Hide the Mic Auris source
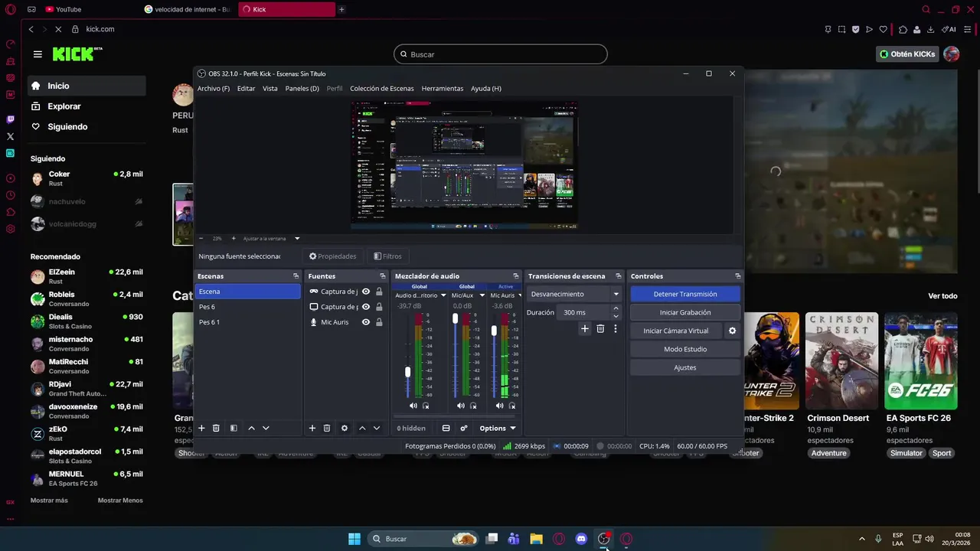Viewport: 980px width, 551px height. (366, 322)
